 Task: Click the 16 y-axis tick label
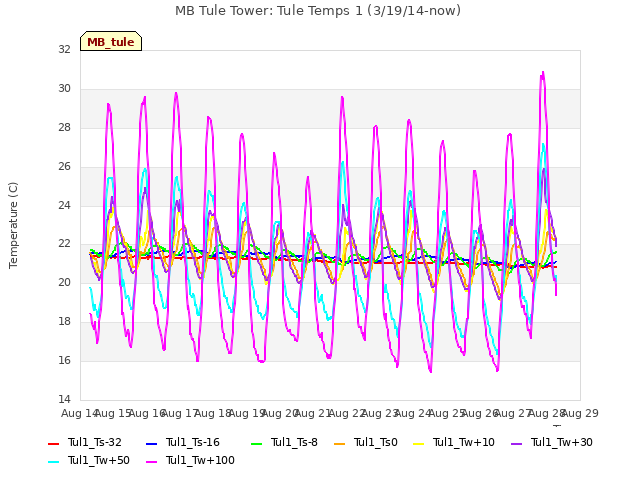(64, 360)
